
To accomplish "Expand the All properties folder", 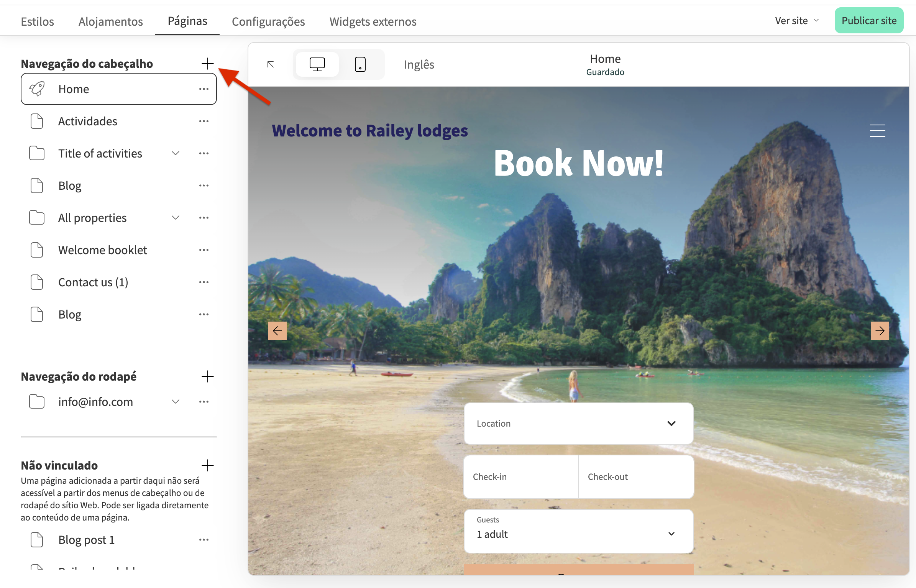I will tap(176, 218).
